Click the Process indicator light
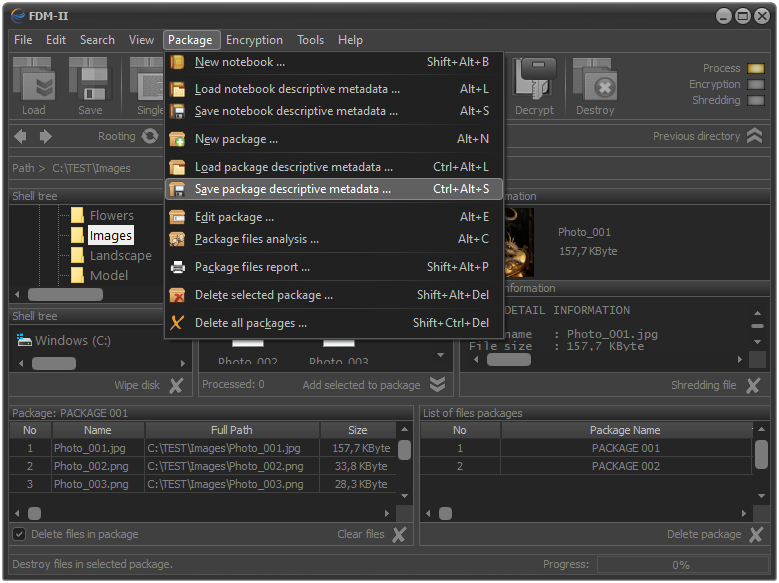Image resolution: width=779 pixels, height=583 pixels. [x=756, y=69]
